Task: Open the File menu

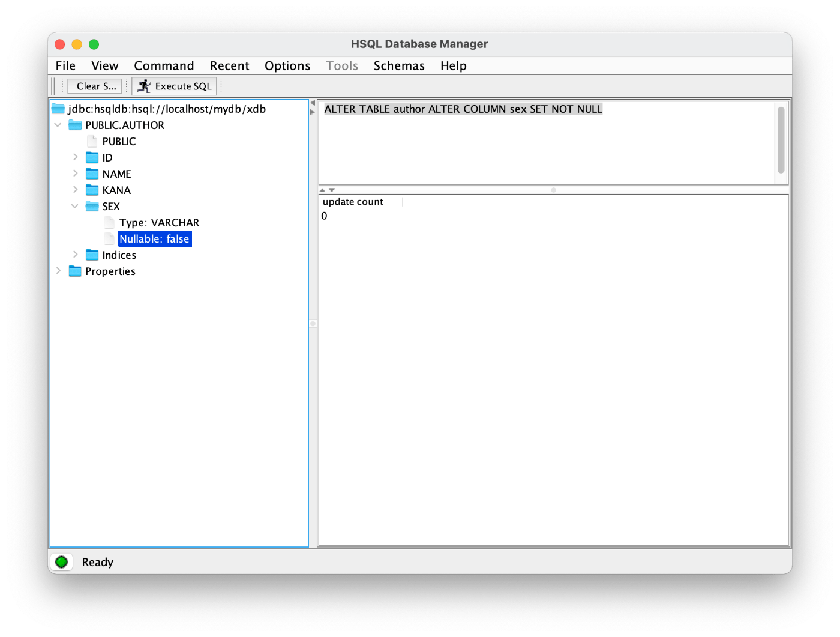Action: pos(65,65)
